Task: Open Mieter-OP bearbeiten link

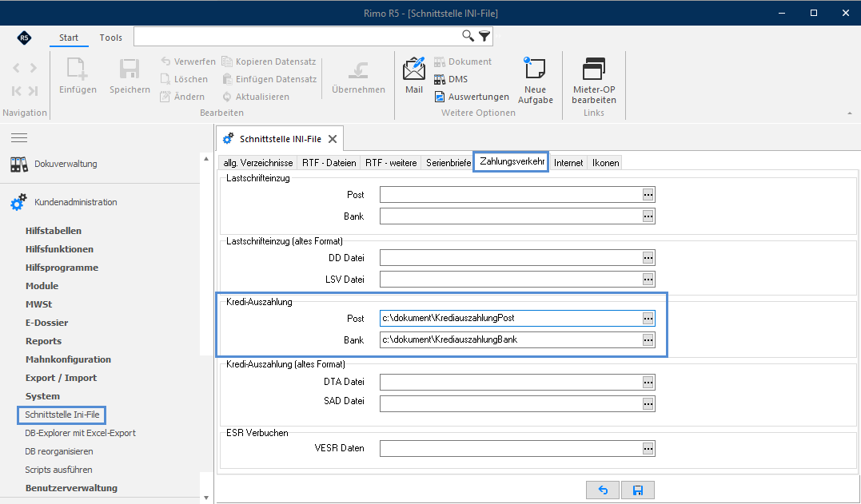Action: click(593, 80)
